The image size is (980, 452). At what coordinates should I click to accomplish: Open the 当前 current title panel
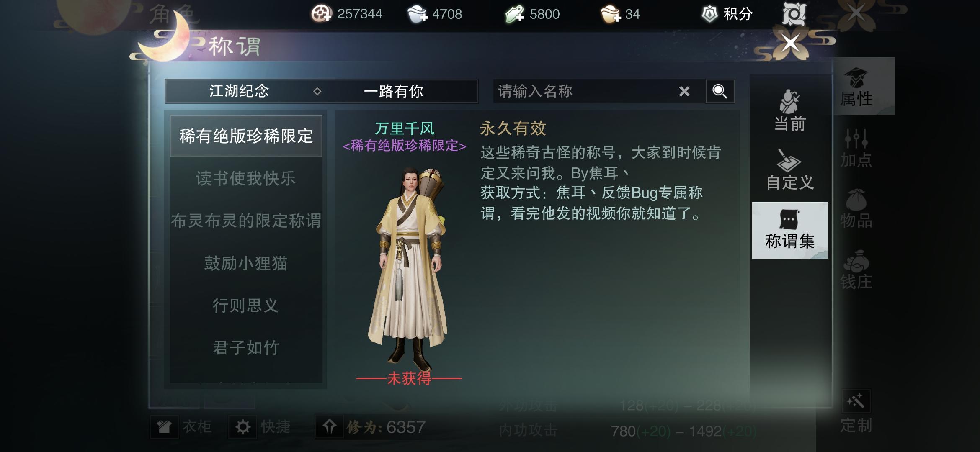[790, 111]
